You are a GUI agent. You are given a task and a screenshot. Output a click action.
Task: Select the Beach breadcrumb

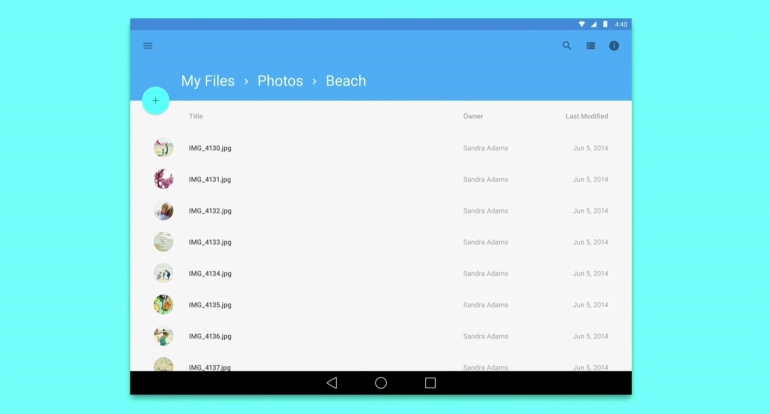(346, 81)
